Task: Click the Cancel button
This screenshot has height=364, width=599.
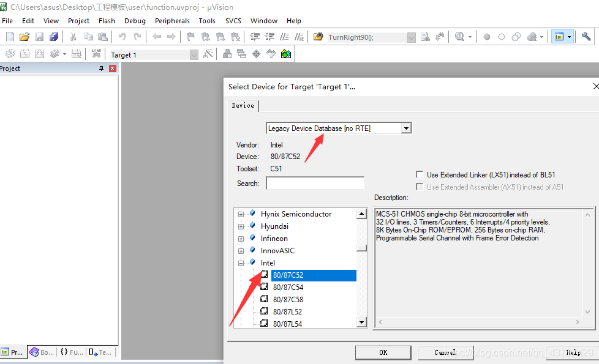Action: [445, 352]
